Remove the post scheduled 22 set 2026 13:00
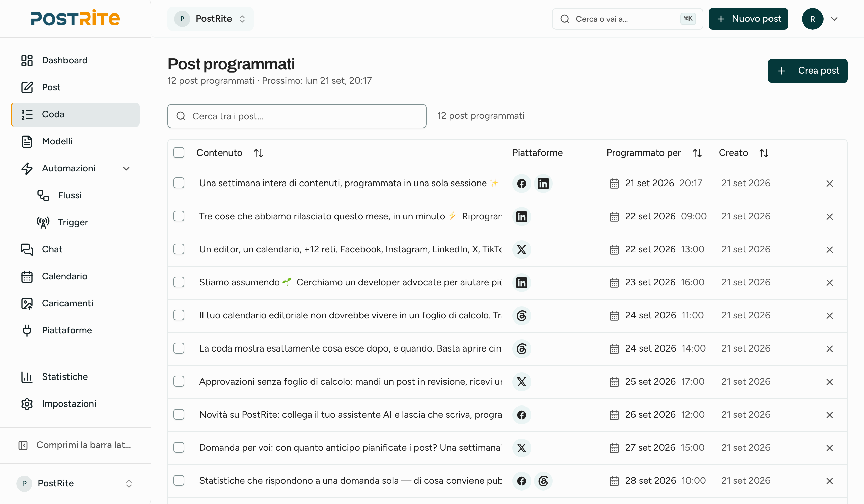Image resolution: width=864 pixels, height=504 pixels. point(829,250)
